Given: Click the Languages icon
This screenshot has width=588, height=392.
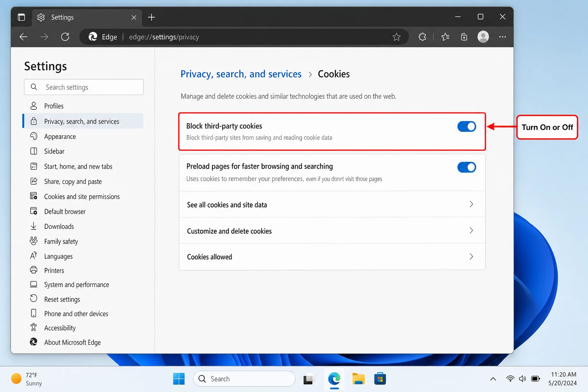Looking at the screenshot, I should pyautogui.click(x=34, y=256).
